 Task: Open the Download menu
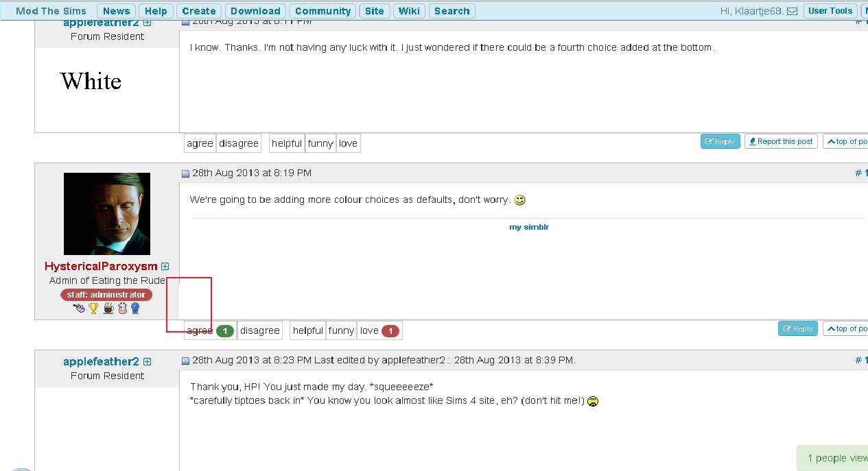[255, 10]
